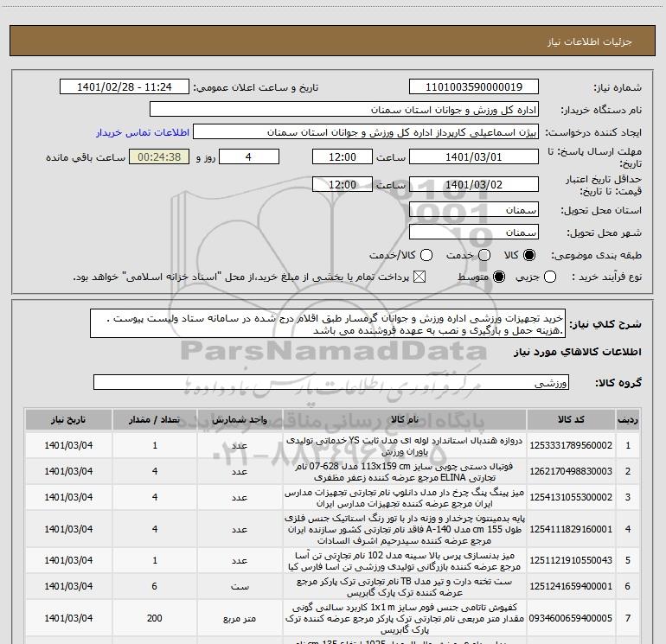Click product code 1251121910550043

(571, 560)
